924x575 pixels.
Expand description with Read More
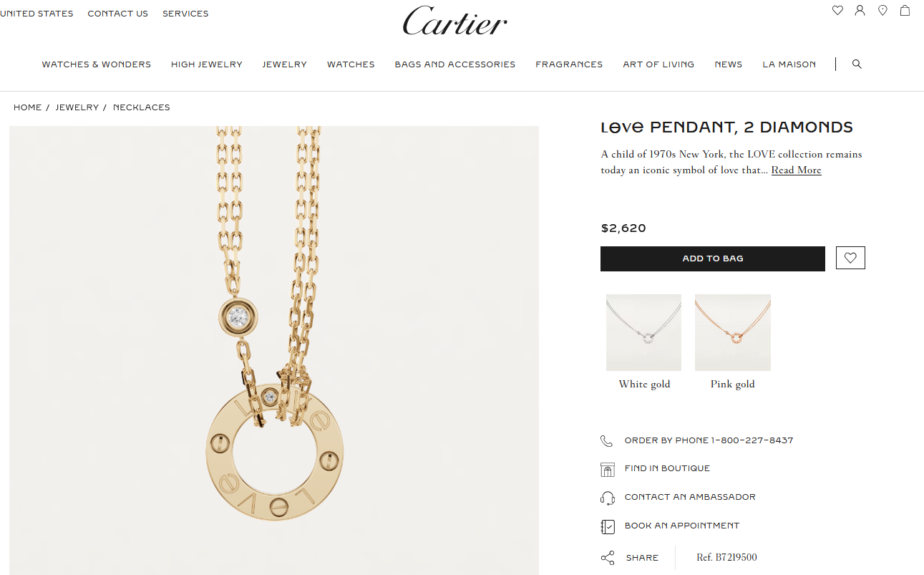[796, 170]
